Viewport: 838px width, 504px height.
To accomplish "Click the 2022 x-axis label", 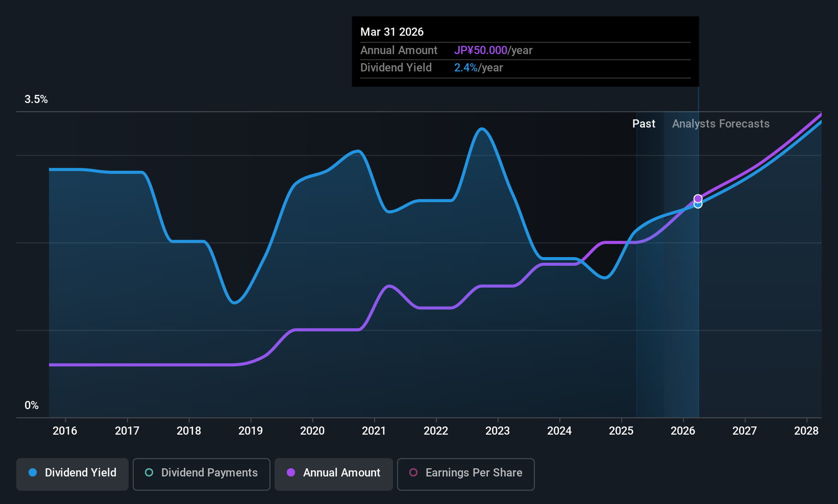I will point(436,431).
